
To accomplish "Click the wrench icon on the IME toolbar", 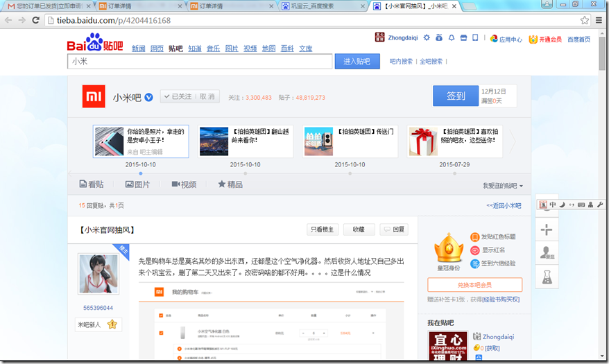I will pos(600,205).
